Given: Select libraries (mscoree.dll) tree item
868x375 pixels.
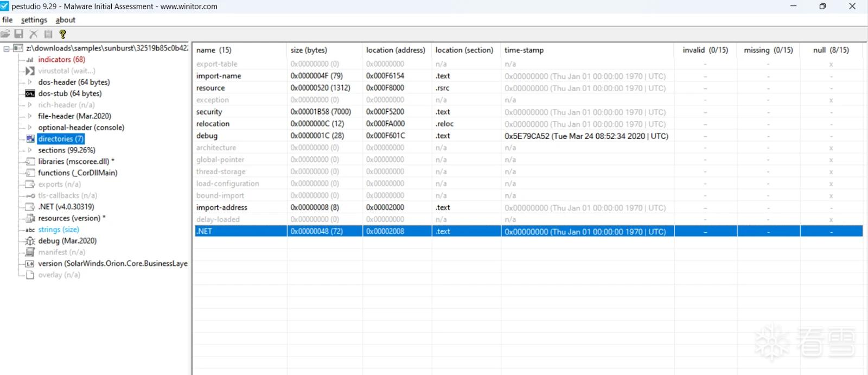Looking at the screenshot, I should (x=76, y=162).
